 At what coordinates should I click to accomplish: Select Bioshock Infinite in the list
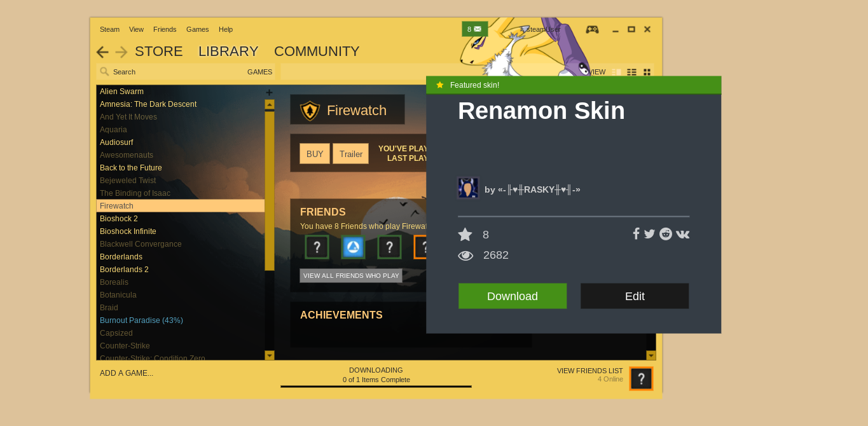click(x=181, y=231)
